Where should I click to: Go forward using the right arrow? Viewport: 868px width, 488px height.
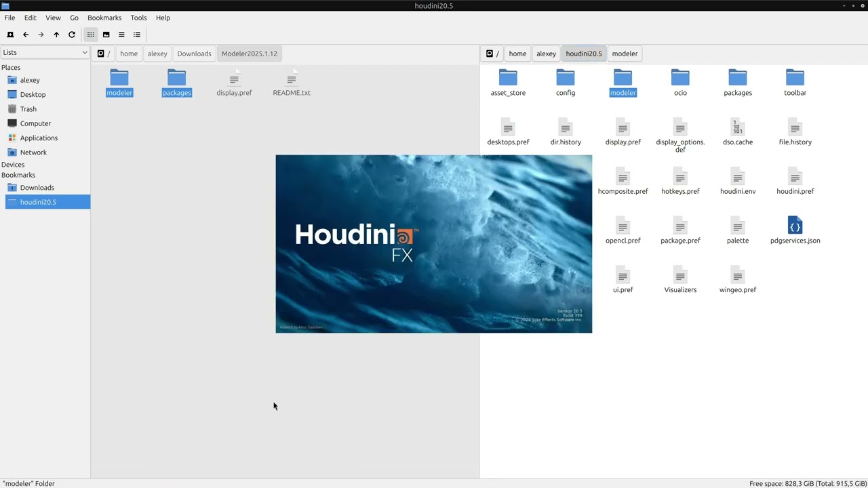coord(41,35)
